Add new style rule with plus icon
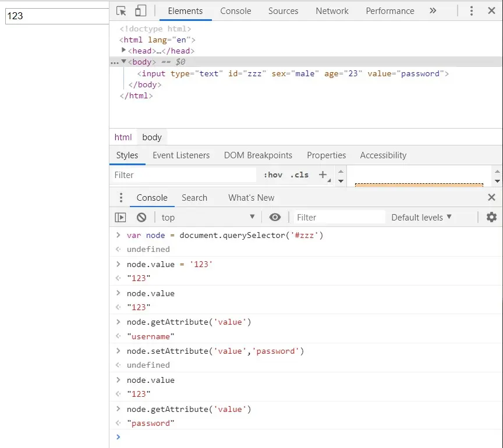The image size is (503, 448). [x=323, y=175]
